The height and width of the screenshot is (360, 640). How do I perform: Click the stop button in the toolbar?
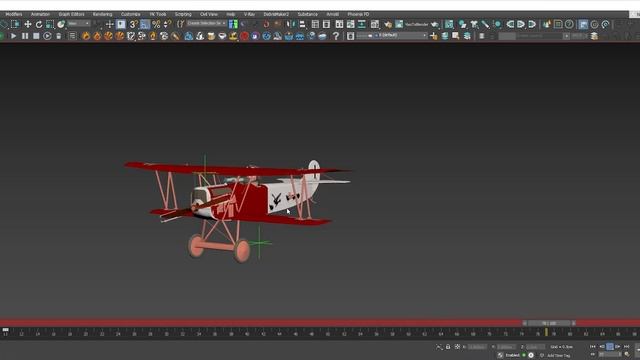point(36,36)
